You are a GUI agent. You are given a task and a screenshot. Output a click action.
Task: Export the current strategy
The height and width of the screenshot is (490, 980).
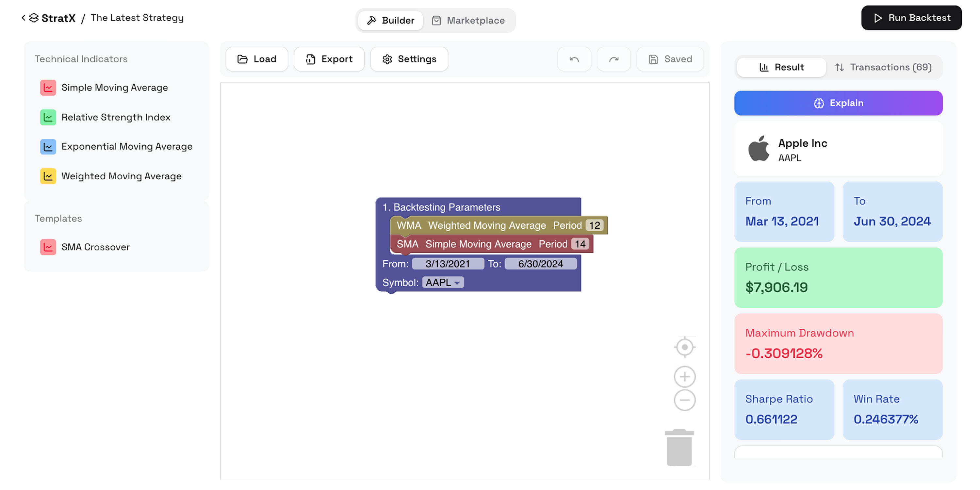(x=329, y=59)
